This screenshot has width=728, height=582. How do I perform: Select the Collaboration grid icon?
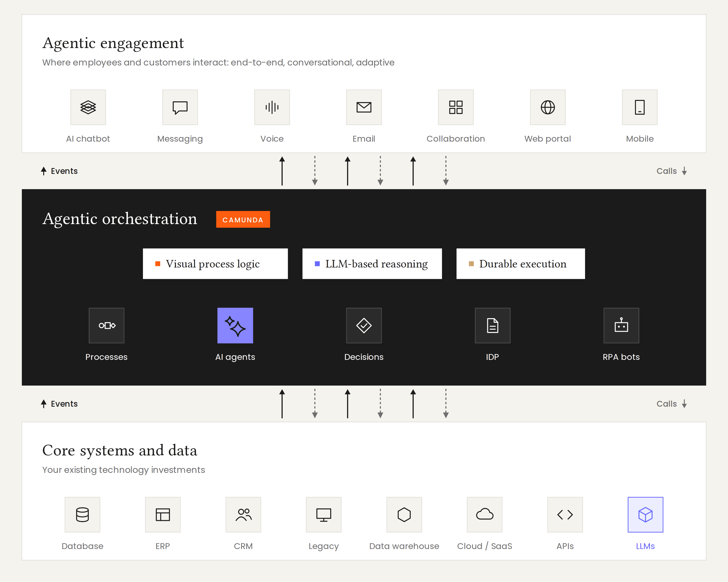coord(456,107)
